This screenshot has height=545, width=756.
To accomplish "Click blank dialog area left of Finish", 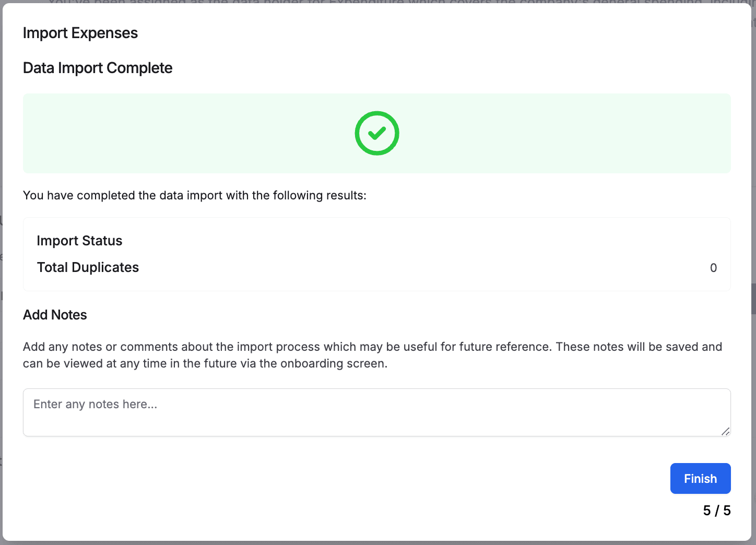I will pyautogui.click(x=365, y=479).
